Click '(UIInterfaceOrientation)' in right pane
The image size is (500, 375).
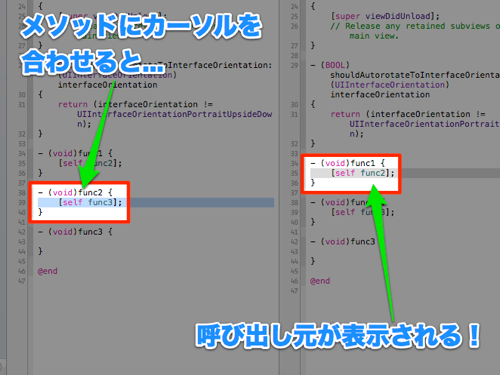coord(390,85)
